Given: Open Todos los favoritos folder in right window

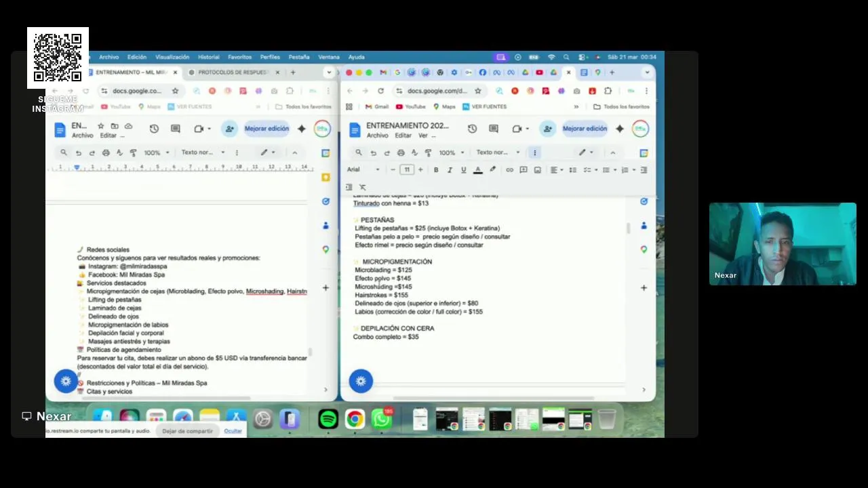Looking at the screenshot, I should tap(621, 106).
